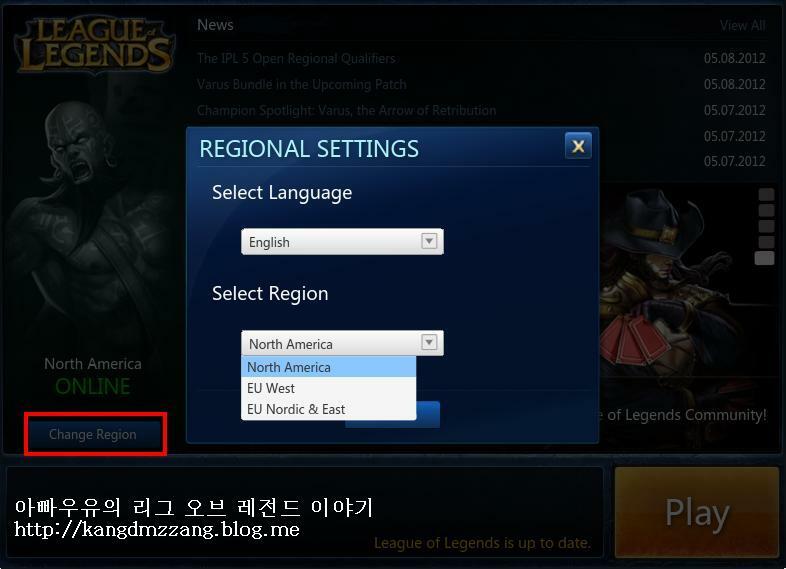The width and height of the screenshot is (786, 569).
Task: Select the second banner slide indicator
Action: click(765, 210)
